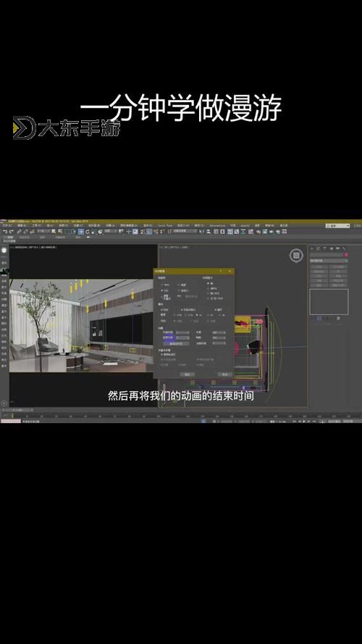Screen dimensions: 362x644
Task: Select Film frame rate radio button
Action: click(x=179, y=285)
